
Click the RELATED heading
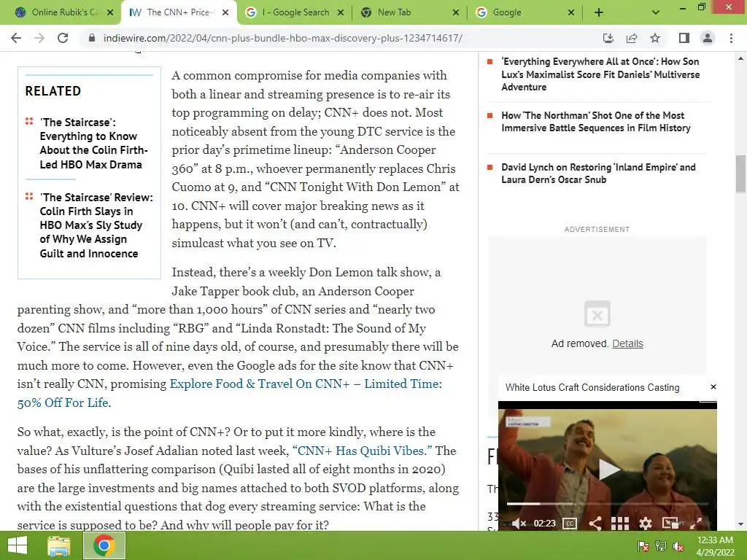point(53,91)
